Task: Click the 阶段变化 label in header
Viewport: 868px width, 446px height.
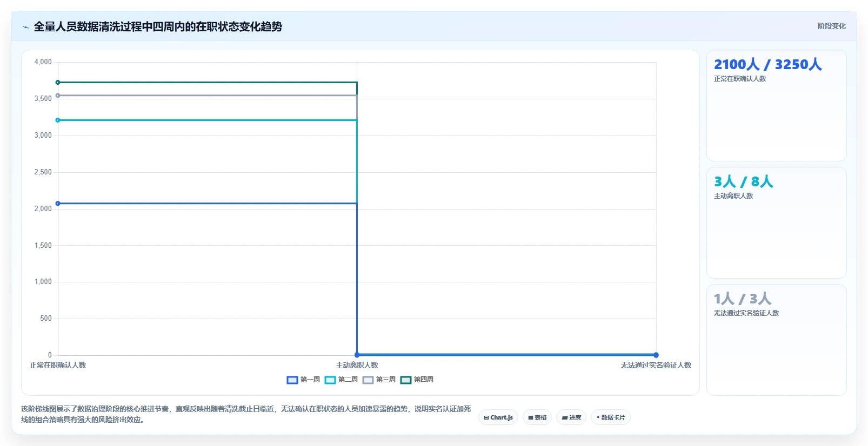Action: click(831, 26)
